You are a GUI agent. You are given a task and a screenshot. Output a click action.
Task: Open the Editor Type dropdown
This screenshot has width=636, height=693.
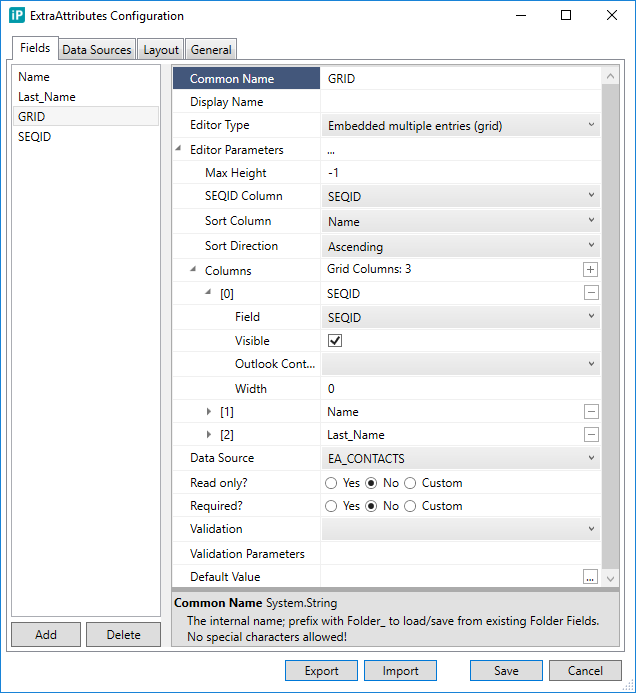(x=461, y=126)
